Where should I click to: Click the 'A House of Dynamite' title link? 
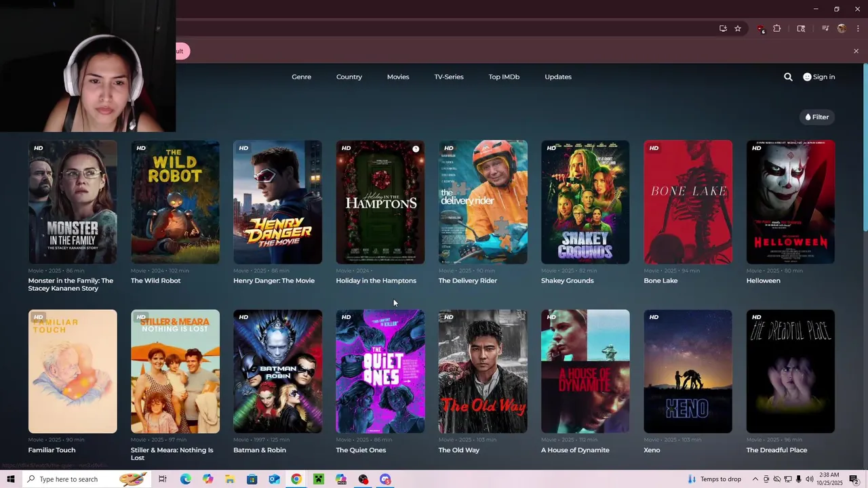pos(575,450)
